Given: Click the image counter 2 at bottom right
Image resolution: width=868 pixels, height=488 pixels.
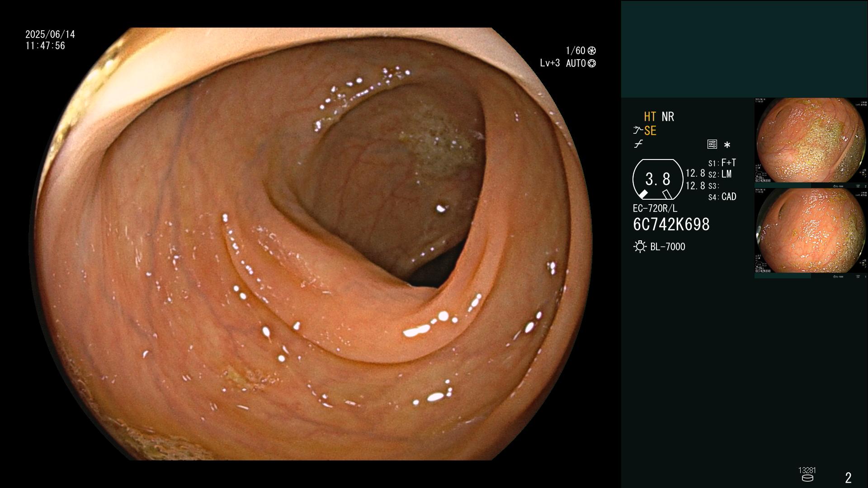Looking at the screenshot, I should [x=849, y=478].
